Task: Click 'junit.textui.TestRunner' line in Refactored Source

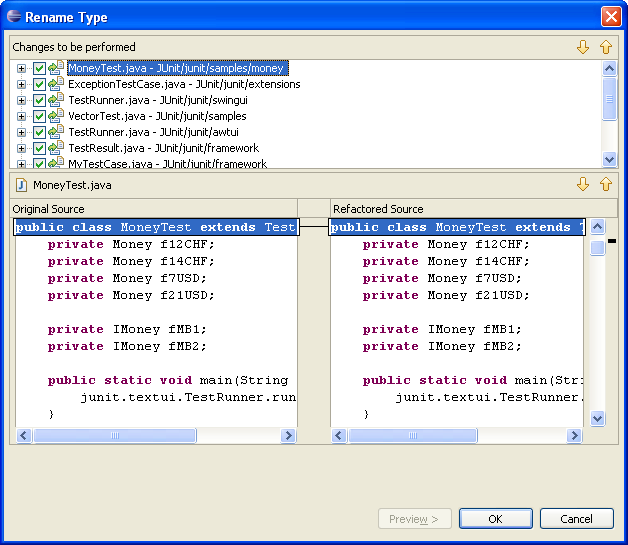Action: [490, 397]
